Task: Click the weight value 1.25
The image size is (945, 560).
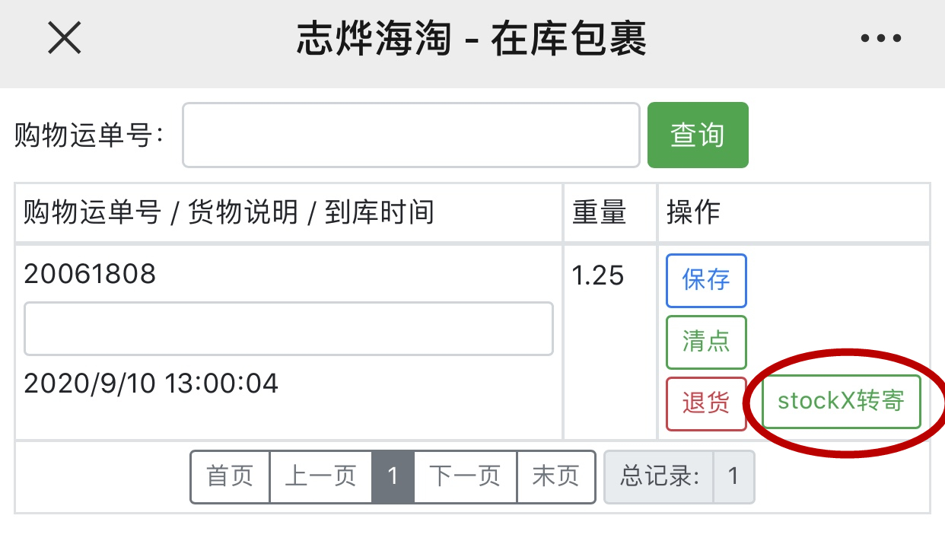Action: tap(598, 275)
